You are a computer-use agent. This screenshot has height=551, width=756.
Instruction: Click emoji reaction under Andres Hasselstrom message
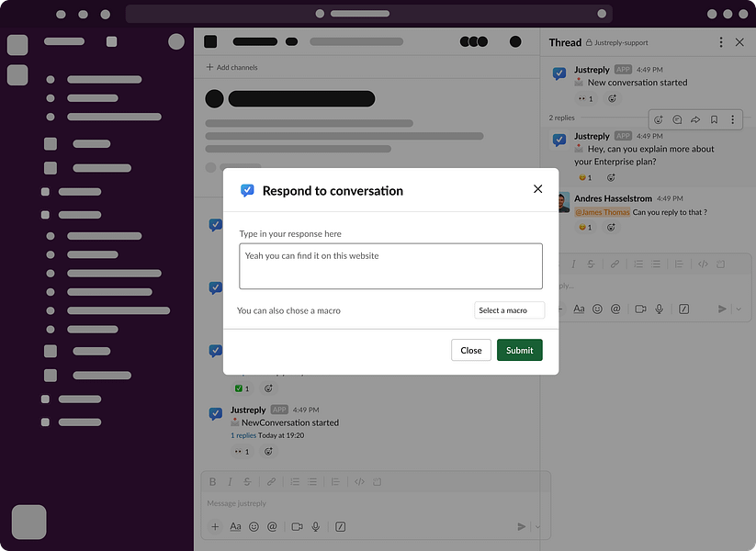tap(585, 227)
